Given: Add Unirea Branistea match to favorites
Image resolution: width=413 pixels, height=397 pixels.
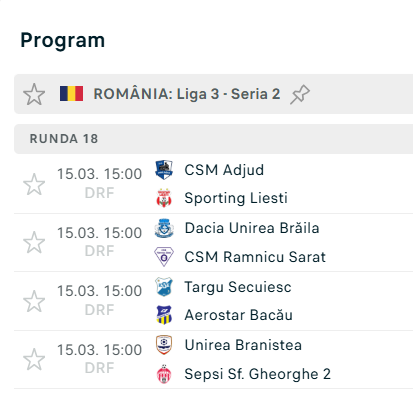Looking at the screenshot, I should (x=34, y=359).
